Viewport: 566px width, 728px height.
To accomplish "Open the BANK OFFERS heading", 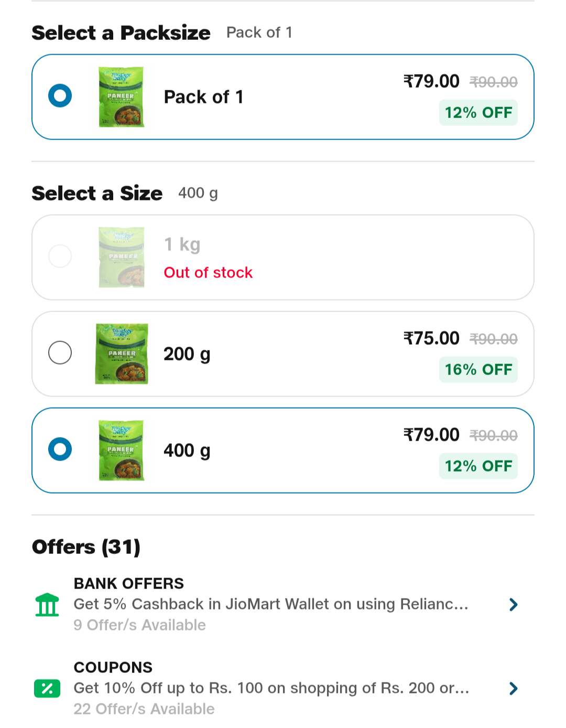I will 129,583.
